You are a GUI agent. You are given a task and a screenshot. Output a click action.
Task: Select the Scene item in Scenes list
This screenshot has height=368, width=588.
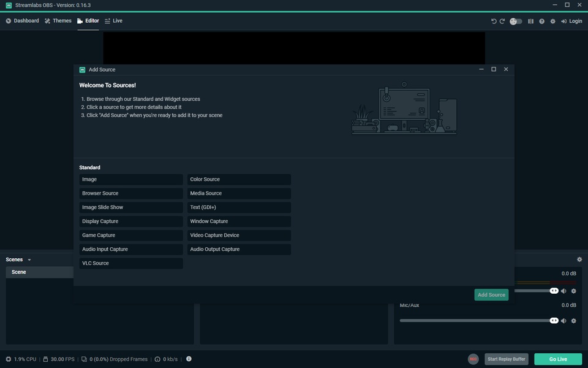39,272
